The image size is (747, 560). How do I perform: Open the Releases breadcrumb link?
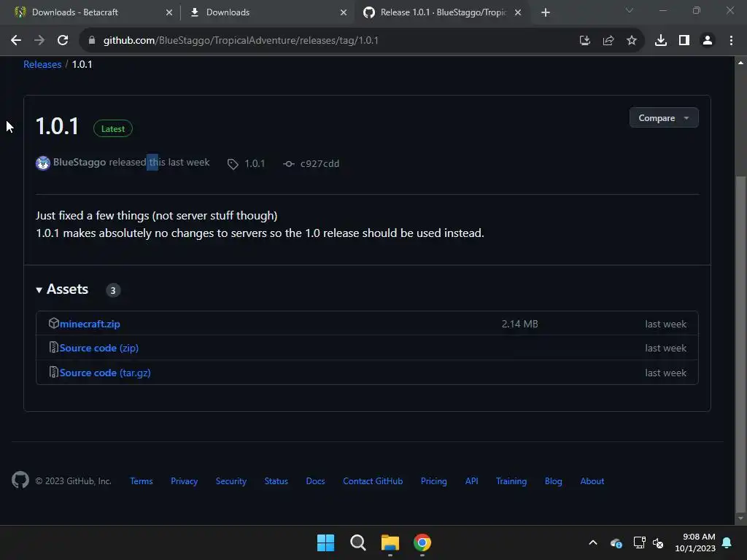[42, 64]
